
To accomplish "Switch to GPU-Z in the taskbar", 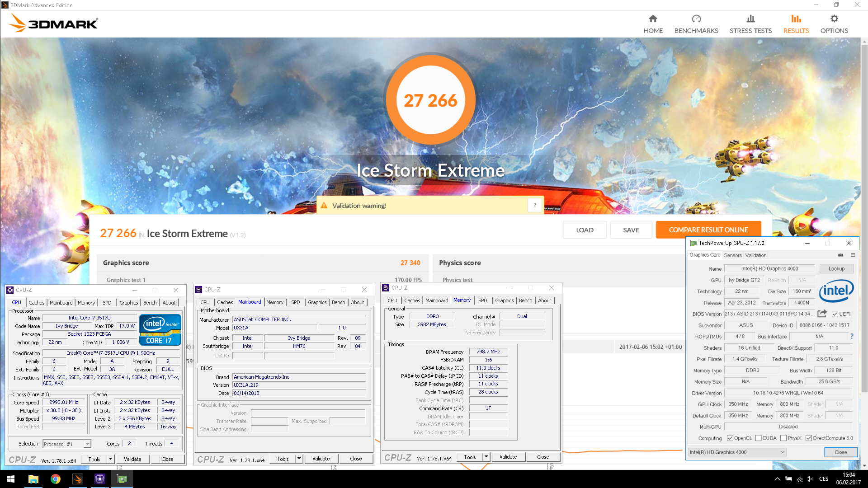I will click(122, 479).
